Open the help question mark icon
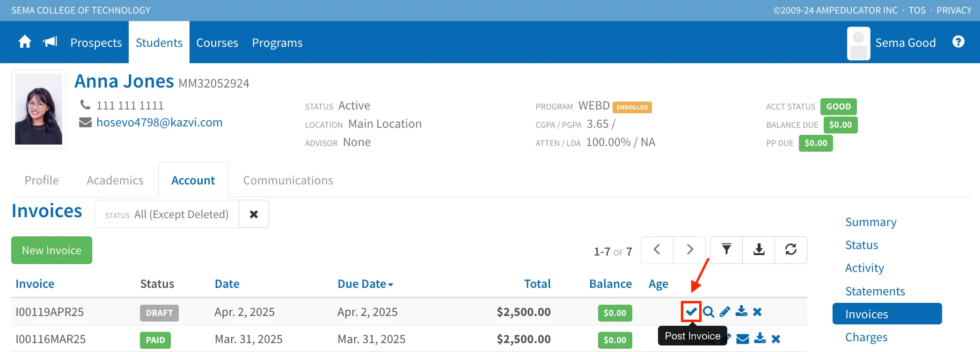The height and width of the screenshot is (352, 980). [x=958, y=42]
